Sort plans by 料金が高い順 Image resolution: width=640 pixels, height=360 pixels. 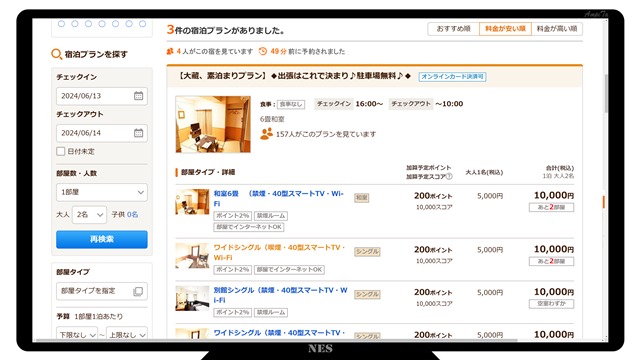(x=557, y=29)
